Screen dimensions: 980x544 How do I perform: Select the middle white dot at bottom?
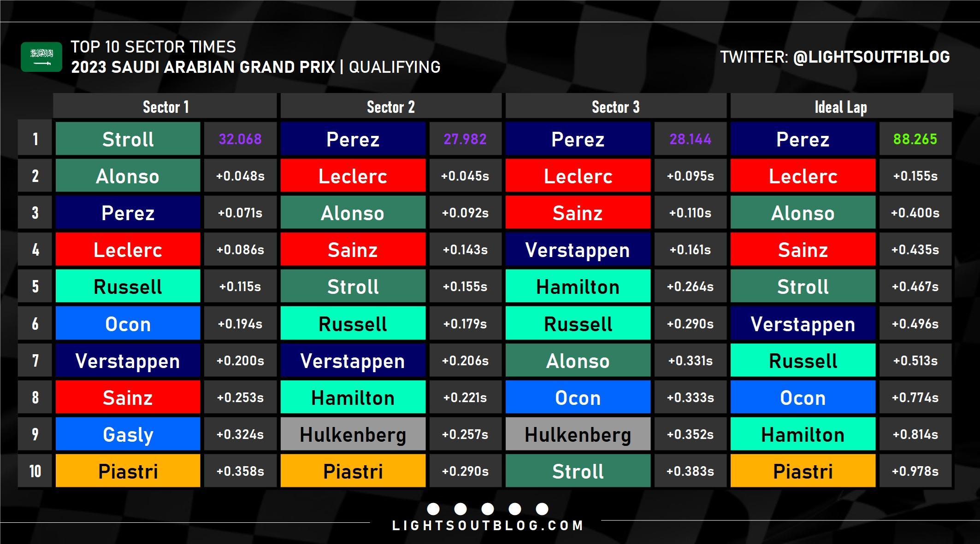click(x=488, y=509)
